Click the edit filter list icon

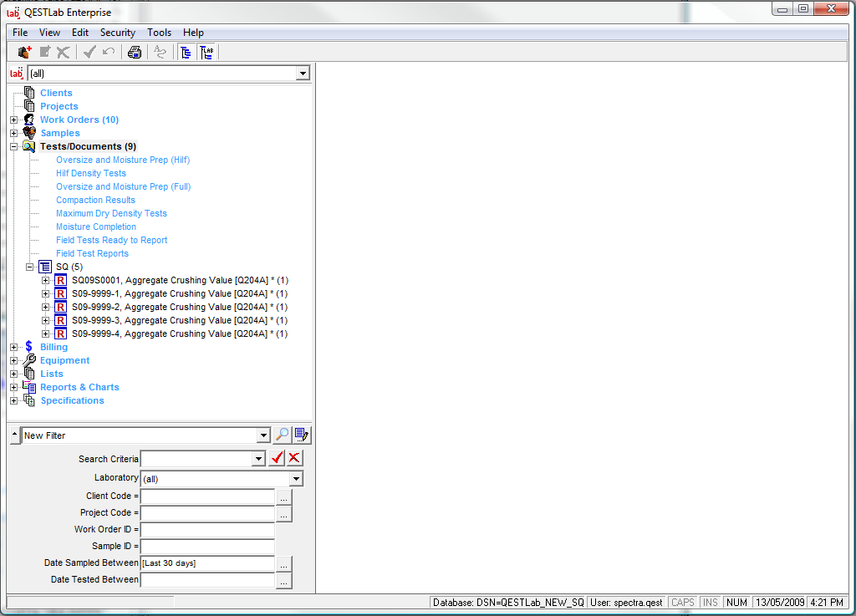click(x=302, y=435)
